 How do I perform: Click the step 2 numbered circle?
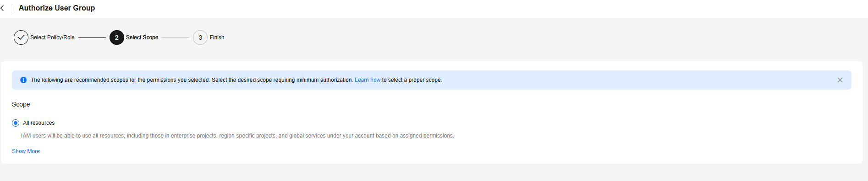(117, 37)
